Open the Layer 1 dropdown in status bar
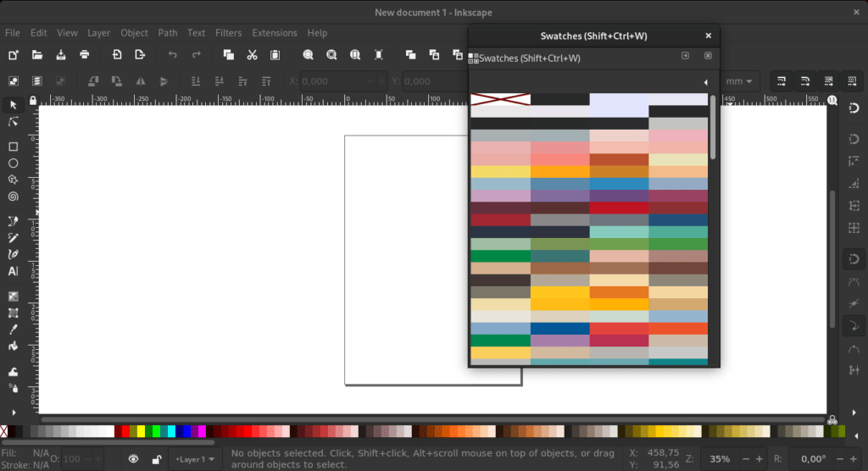The height and width of the screenshot is (471, 868). click(x=195, y=459)
